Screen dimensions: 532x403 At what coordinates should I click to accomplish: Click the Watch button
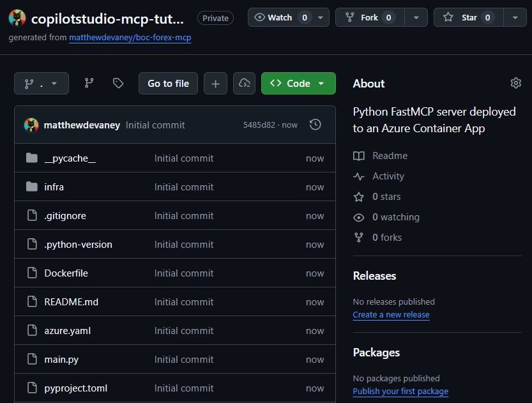pos(280,17)
